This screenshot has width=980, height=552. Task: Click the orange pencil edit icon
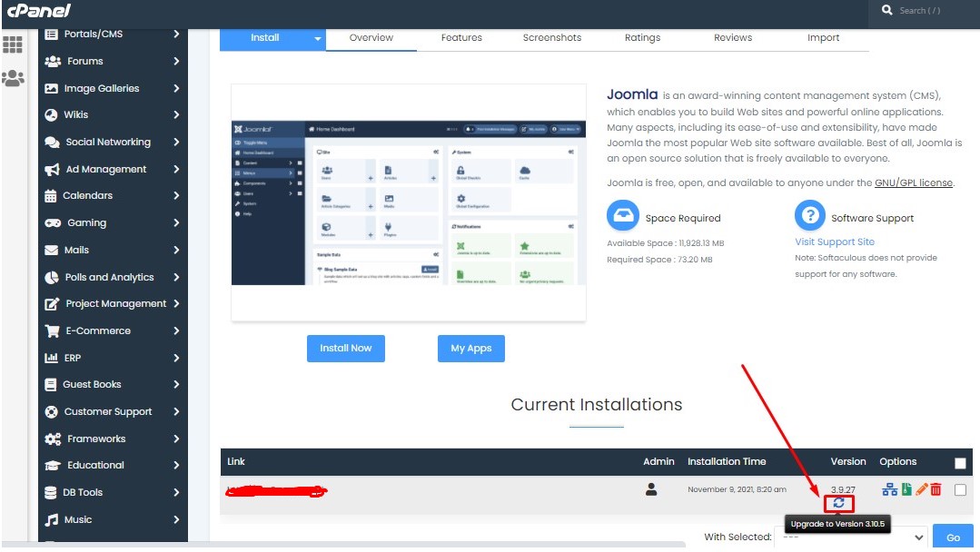coord(921,489)
